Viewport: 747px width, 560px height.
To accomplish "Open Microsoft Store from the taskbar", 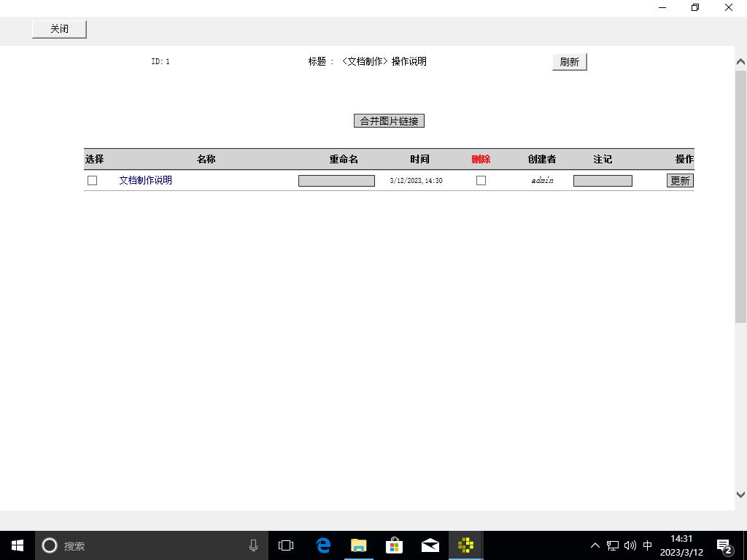I will [x=394, y=545].
